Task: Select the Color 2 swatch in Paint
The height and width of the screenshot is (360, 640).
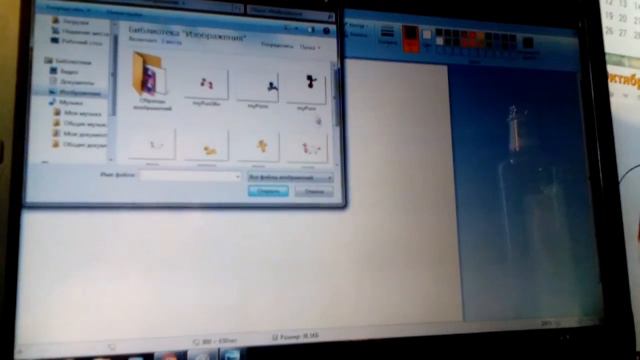Action: point(427,38)
